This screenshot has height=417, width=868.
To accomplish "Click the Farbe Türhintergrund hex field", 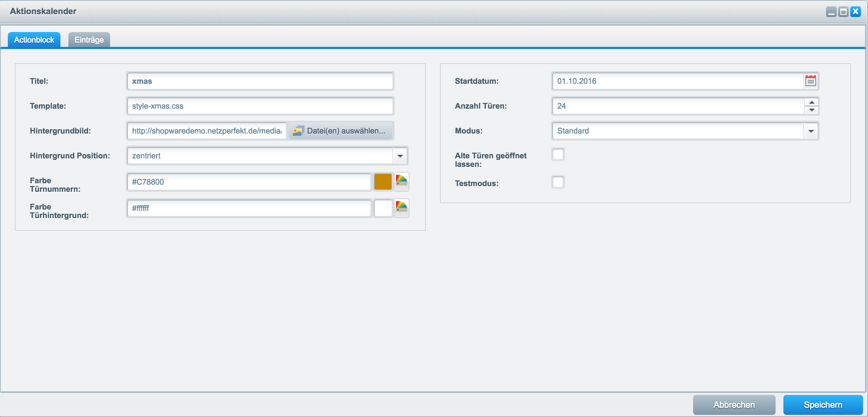I will coord(249,208).
